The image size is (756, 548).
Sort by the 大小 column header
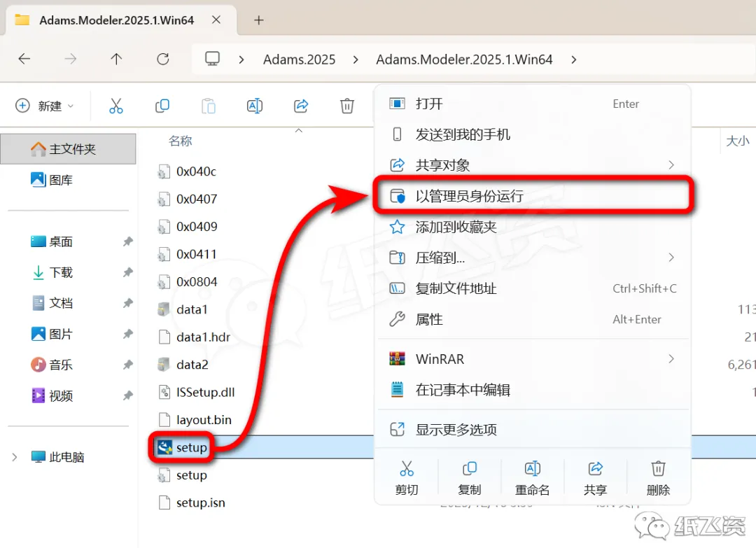coord(738,141)
